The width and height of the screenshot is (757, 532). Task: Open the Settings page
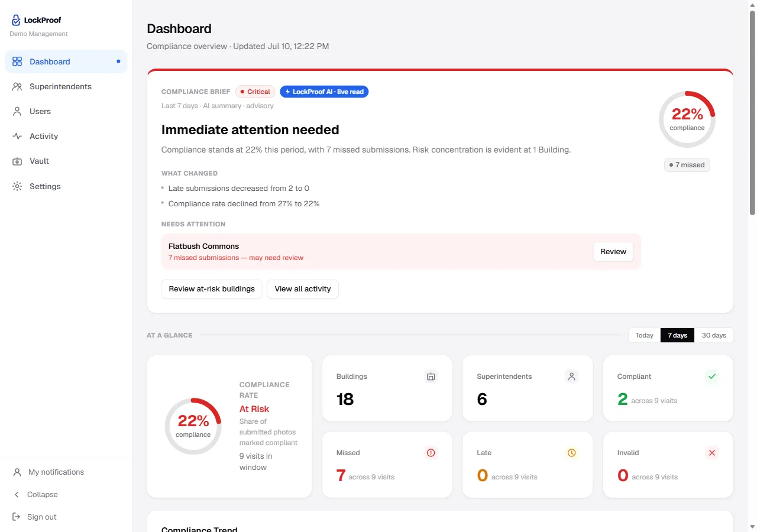66,186
